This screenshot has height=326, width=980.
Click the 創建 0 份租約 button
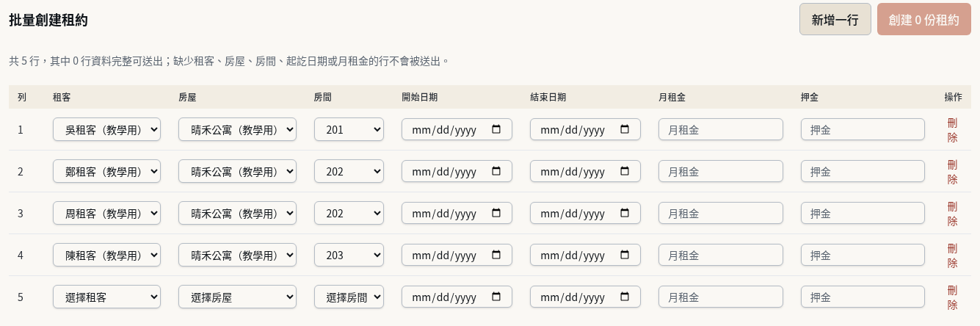point(923,20)
